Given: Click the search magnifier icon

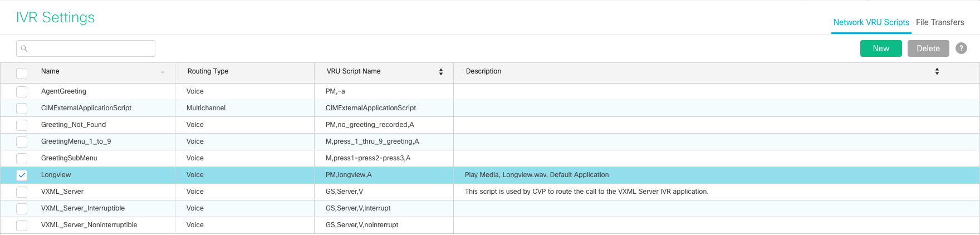Looking at the screenshot, I should [x=24, y=49].
